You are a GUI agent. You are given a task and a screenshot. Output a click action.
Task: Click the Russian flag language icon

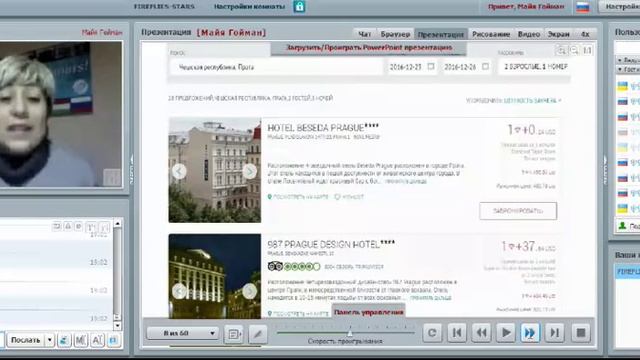tap(582, 7)
